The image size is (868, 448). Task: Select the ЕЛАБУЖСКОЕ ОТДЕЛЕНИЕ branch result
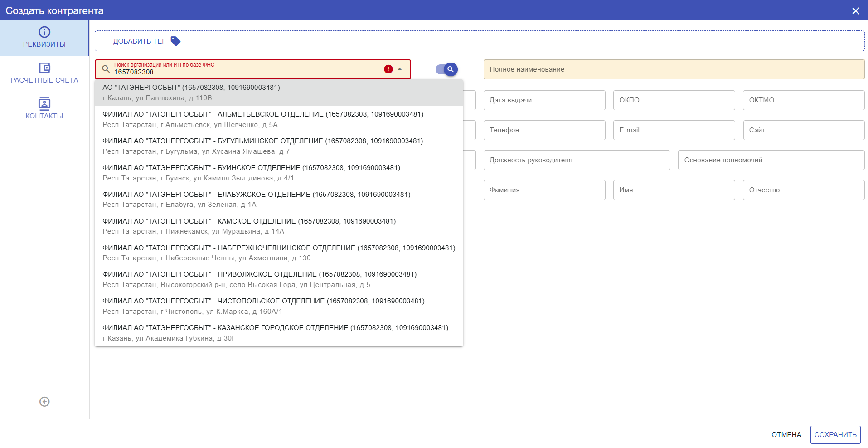click(x=279, y=200)
